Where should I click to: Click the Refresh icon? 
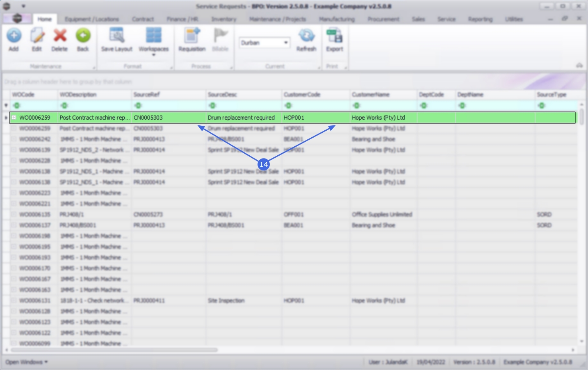click(x=306, y=36)
